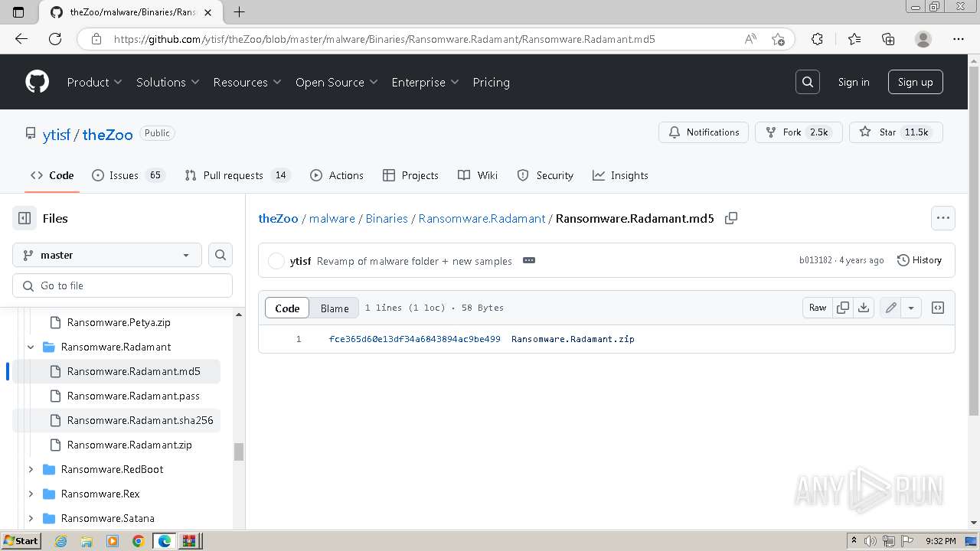The image size is (980, 551).
Task: Open new browser tab
Action: pyautogui.click(x=239, y=11)
